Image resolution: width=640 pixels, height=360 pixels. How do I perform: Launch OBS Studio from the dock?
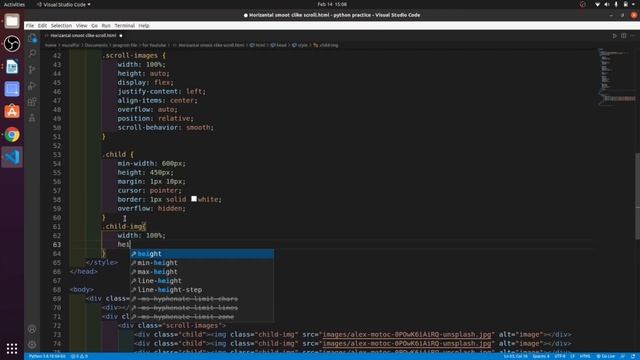point(12,44)
